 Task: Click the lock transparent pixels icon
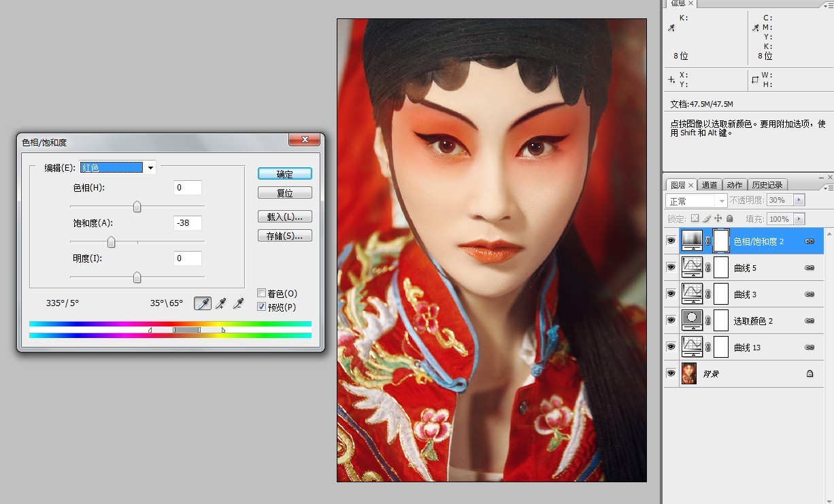695,219
